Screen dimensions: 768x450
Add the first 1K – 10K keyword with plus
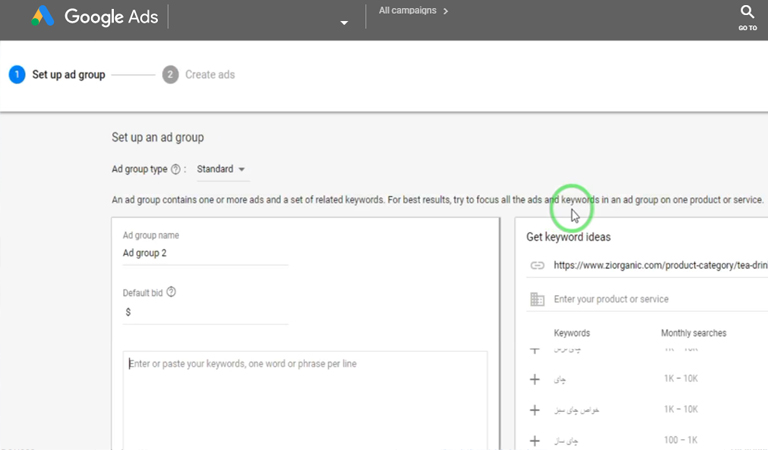coord(535,379)
